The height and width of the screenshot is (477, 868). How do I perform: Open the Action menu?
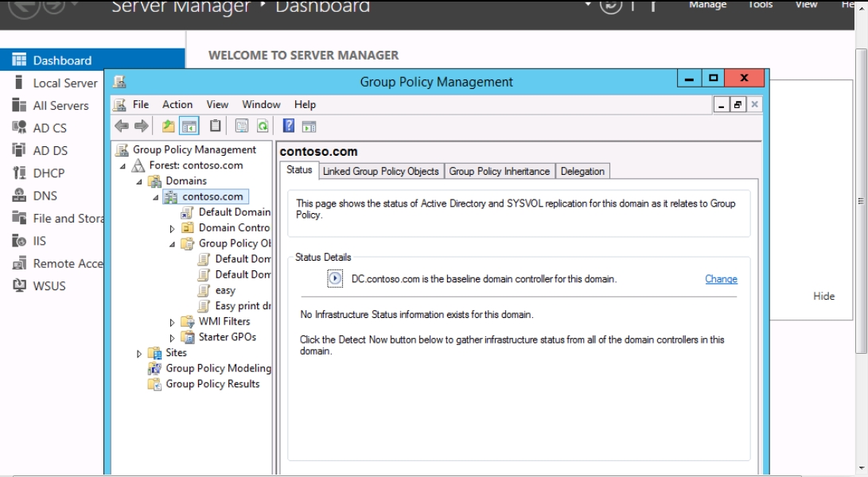click(x=177, y=105)
